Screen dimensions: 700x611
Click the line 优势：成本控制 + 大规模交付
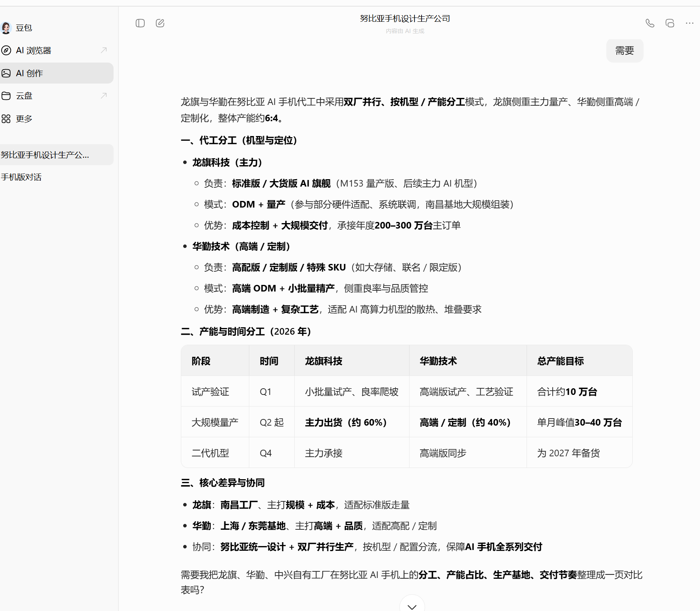(x=332, y=225)
